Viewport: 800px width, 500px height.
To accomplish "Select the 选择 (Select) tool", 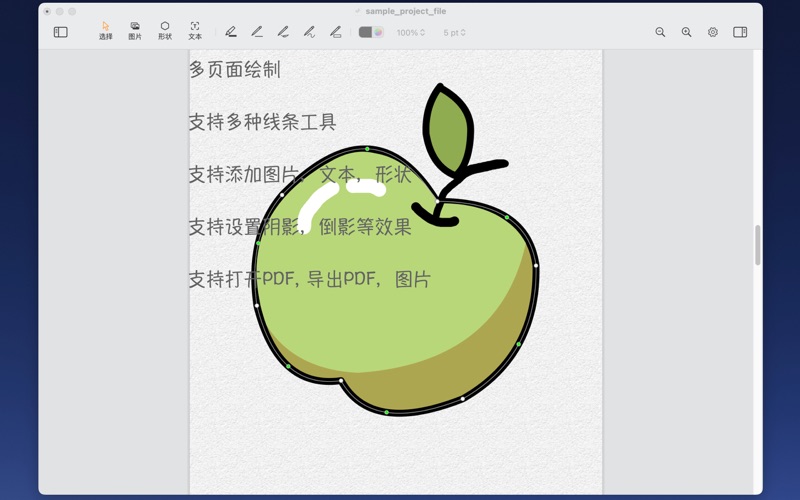I will [105, 31].
